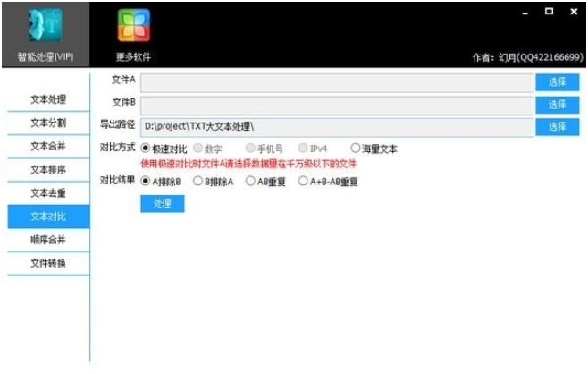Open the 文本处理 sidebar tab
This screenshot has width=588, height=374.
pyautogui.click(x=48, y=99)
